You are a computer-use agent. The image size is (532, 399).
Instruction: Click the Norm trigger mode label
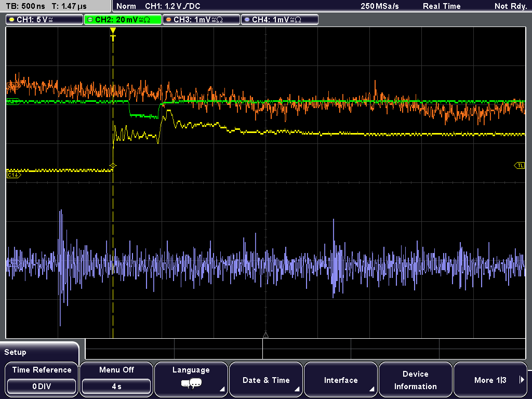(126, 6)
